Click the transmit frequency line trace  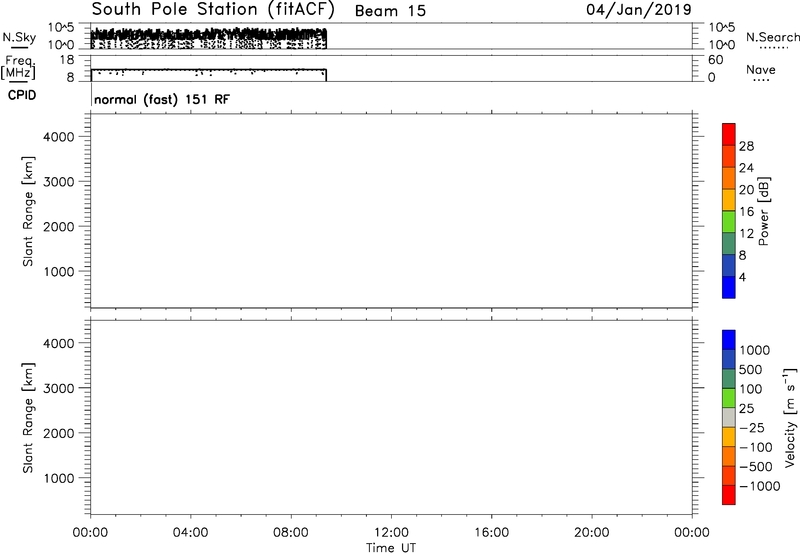(209, 69)
